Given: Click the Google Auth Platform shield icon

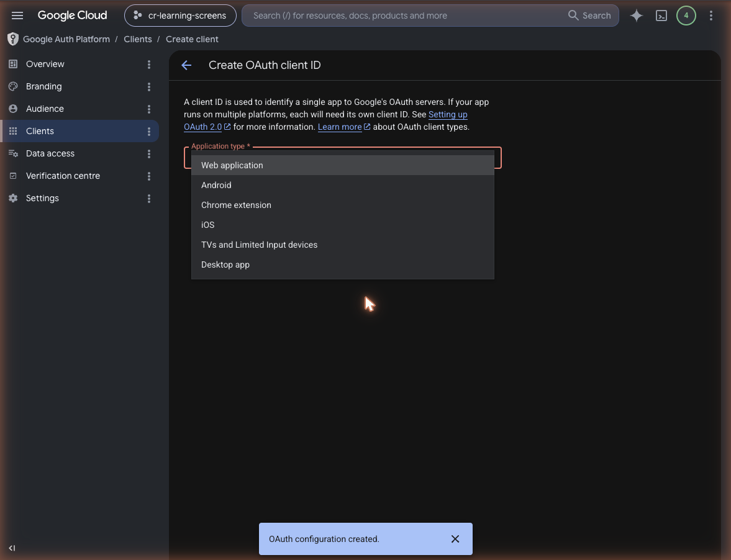Looking at the screenshot, I should 13,39.
